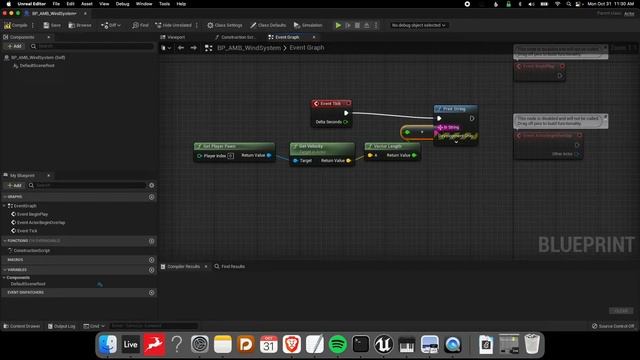
Task: Add a new macro via Macros plus icon
Action: point(151,260)
